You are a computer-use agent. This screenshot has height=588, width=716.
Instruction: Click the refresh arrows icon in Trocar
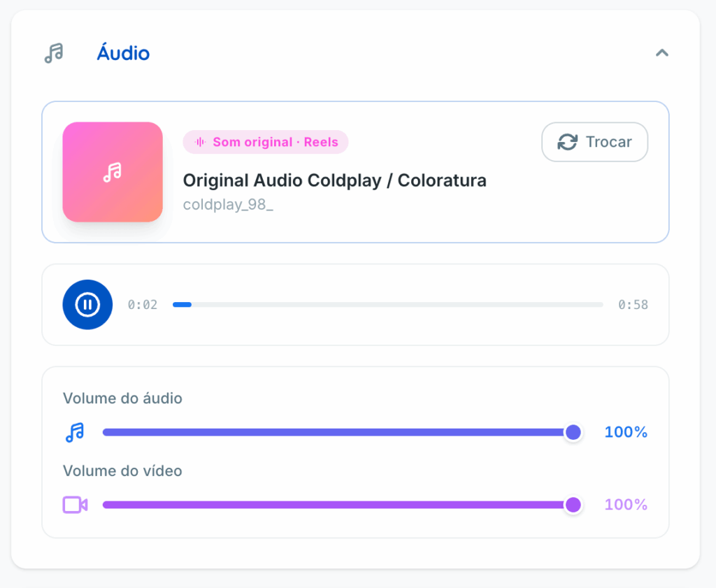(x=567, y=142)
